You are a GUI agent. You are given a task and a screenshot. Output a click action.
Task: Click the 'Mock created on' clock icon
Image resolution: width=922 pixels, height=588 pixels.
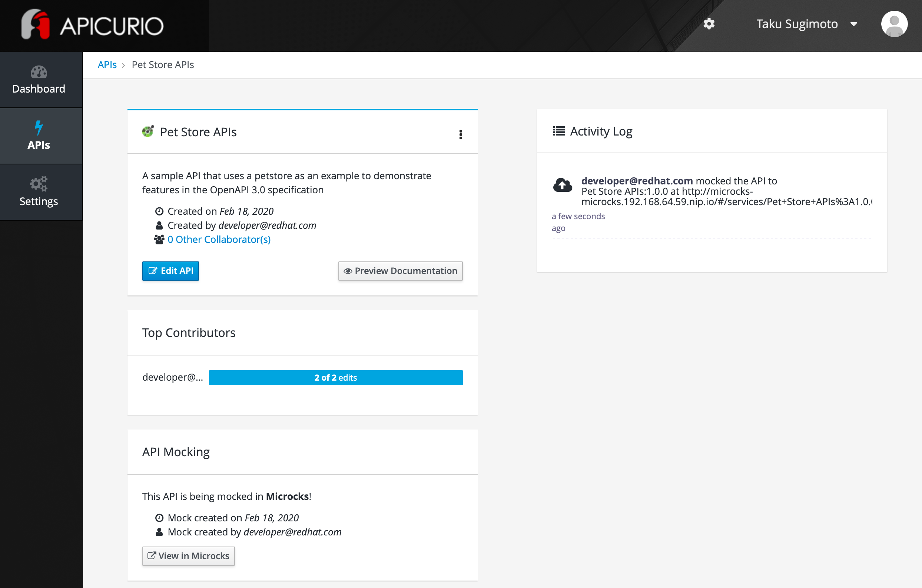pos(159,518)
